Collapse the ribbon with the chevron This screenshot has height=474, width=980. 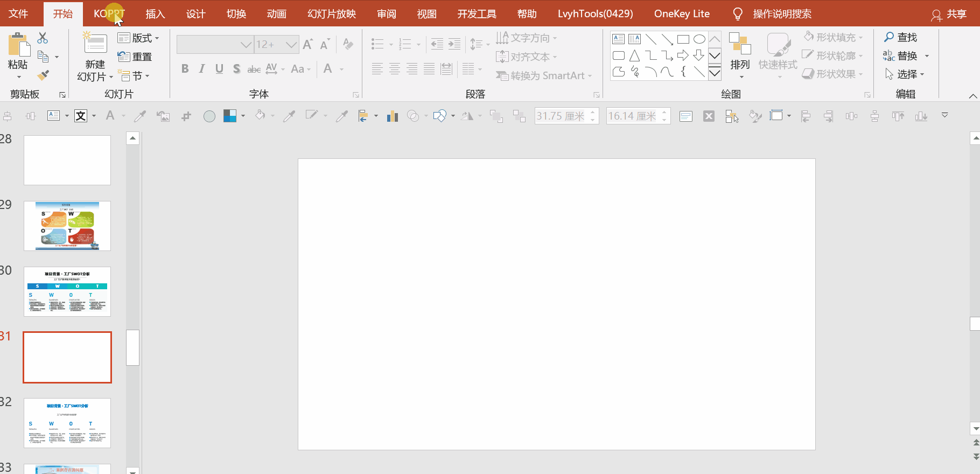coord(972,96)
